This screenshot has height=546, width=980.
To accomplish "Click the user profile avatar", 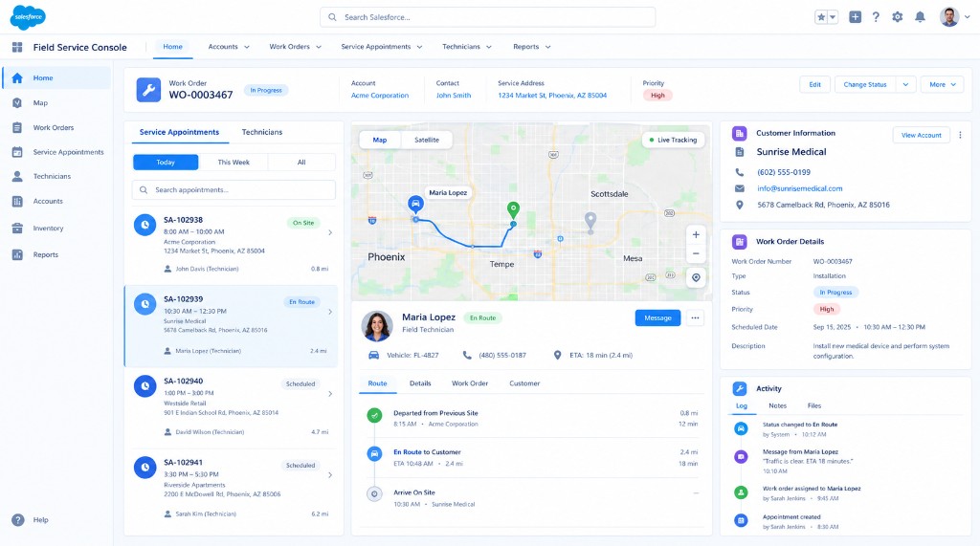I will [949, 17].
